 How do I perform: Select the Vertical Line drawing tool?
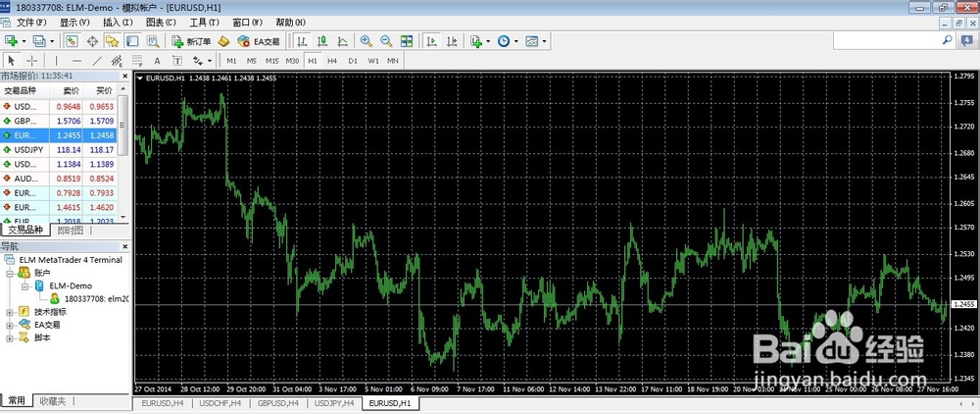(x=56, y=61)
